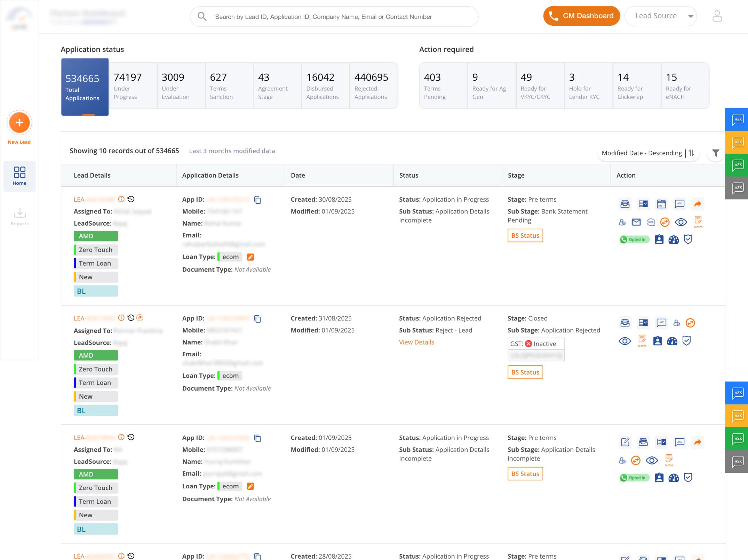This screenshot has width=748, height=560.
Task: Click orange share arrow in first lead row
Action: coord(698,204)
